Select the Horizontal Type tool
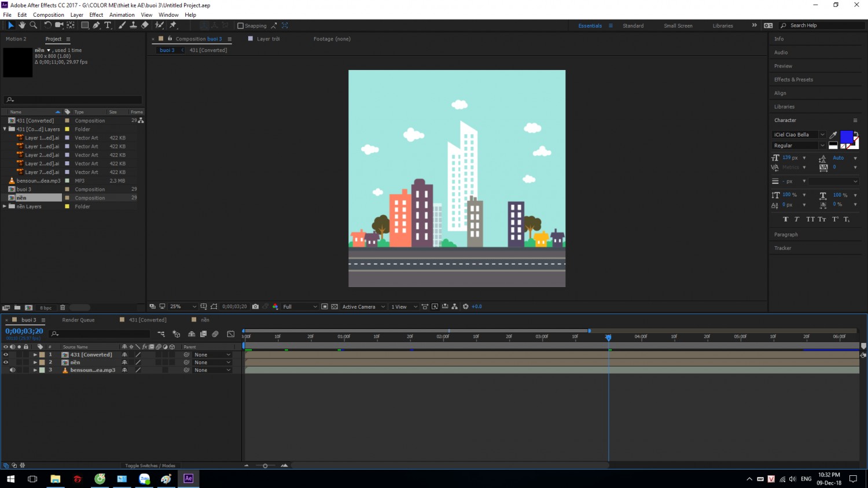 108,25
